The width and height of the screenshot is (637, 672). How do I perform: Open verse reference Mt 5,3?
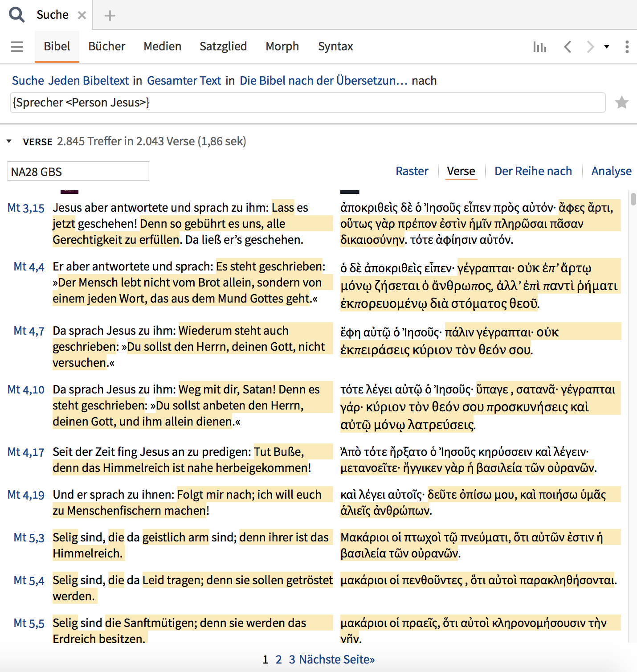pos(29,538)
